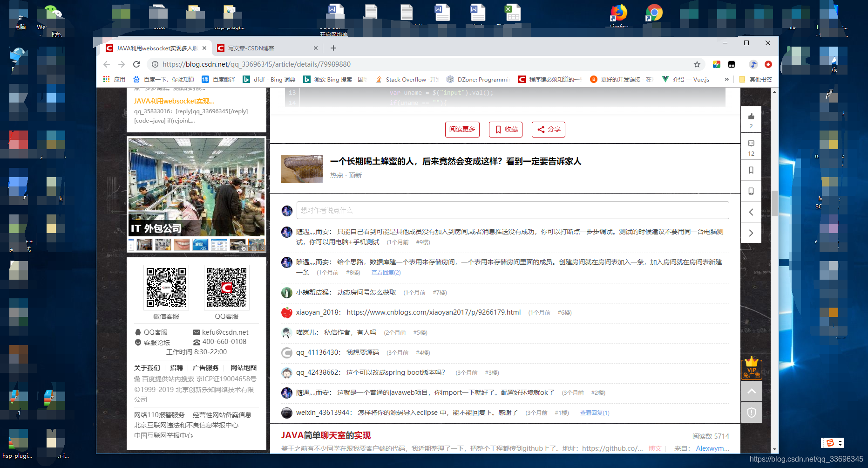Click the IT外包公司 ad image
This screenshot has height=468, width=868.
[197, 187]
